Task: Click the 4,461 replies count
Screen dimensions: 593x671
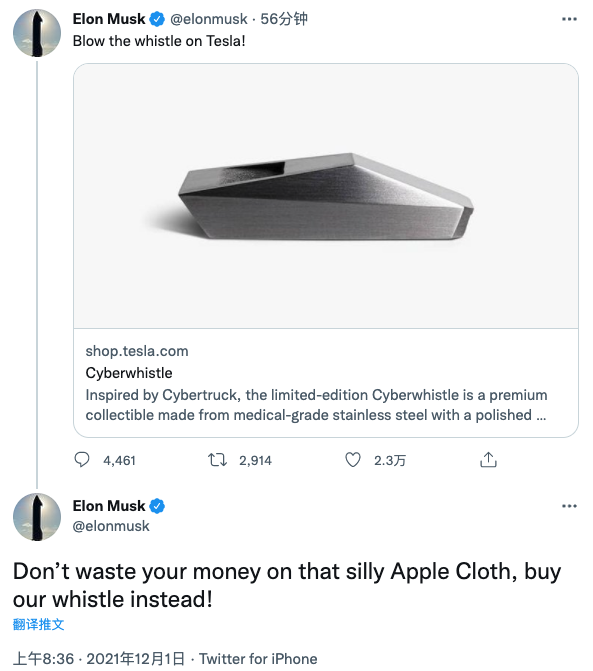Action: point(119,460)
